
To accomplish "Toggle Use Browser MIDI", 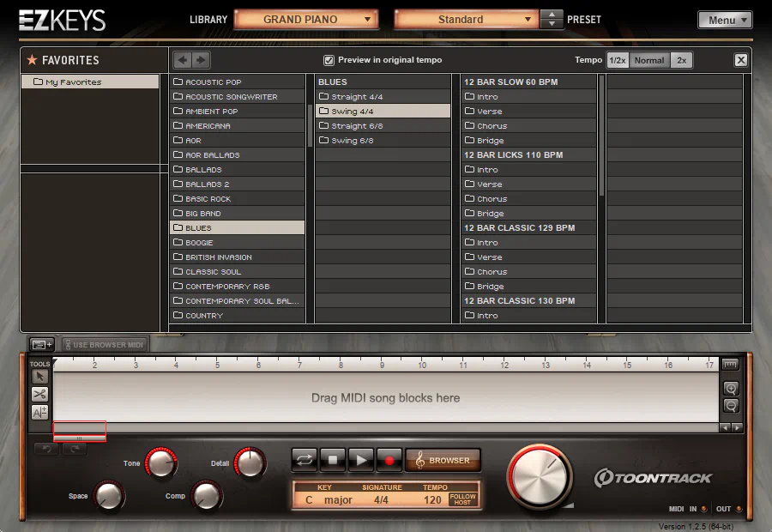I will pos(104,345).
